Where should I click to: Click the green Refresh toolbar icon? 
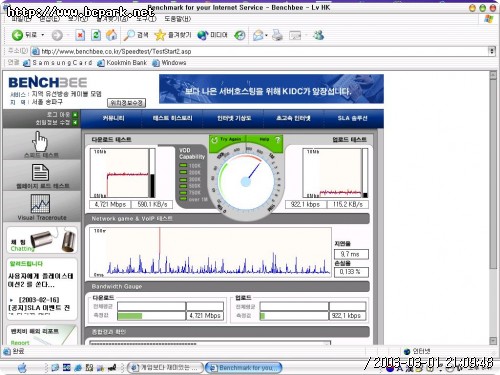coord(96,35)
